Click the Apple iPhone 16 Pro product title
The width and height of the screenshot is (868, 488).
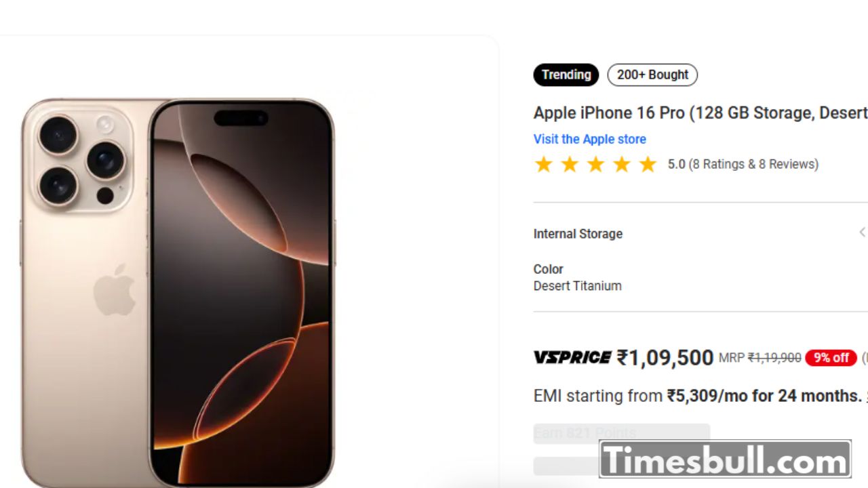pos(701,113)
